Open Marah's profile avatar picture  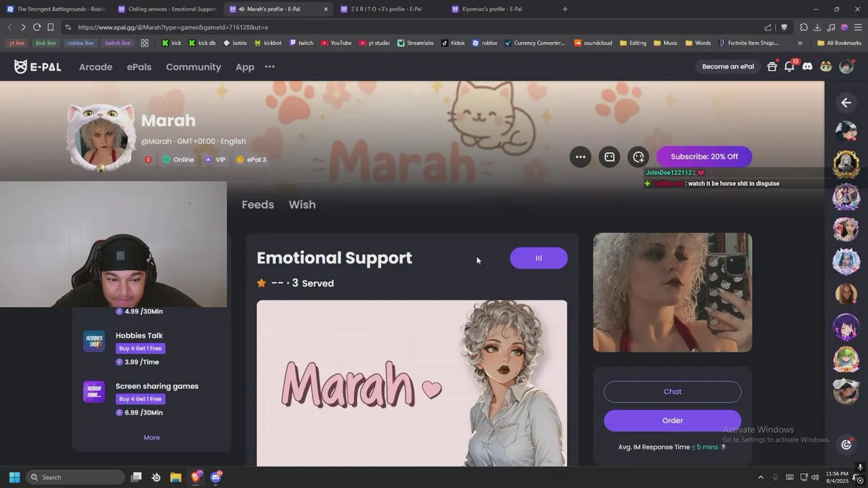click(x=101, y=139)
